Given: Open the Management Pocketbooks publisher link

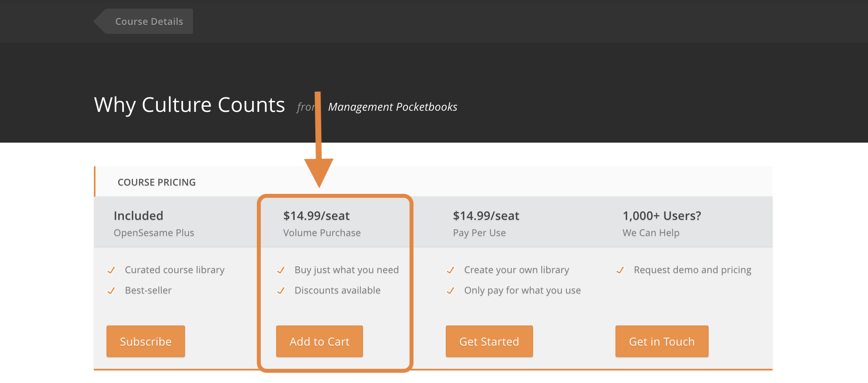Looking at the screenshot, I should pos(393,107).
